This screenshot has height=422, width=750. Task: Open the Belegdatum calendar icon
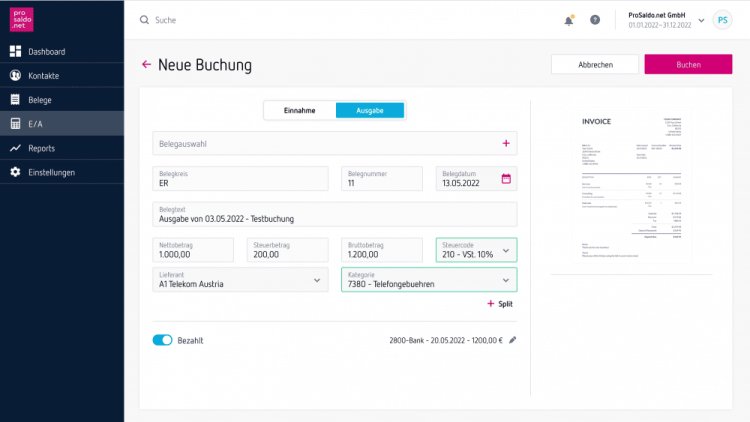tap(506, 179)
